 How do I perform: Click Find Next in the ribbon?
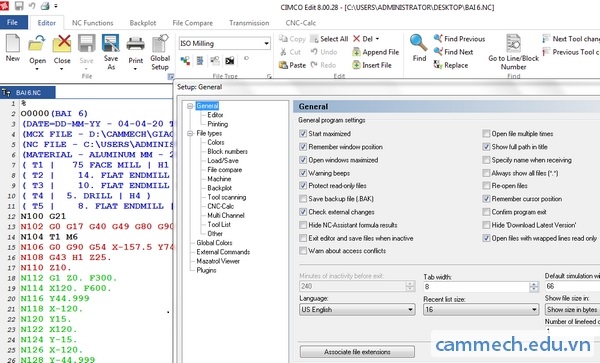pyautogui.click(x=453, y=52)
